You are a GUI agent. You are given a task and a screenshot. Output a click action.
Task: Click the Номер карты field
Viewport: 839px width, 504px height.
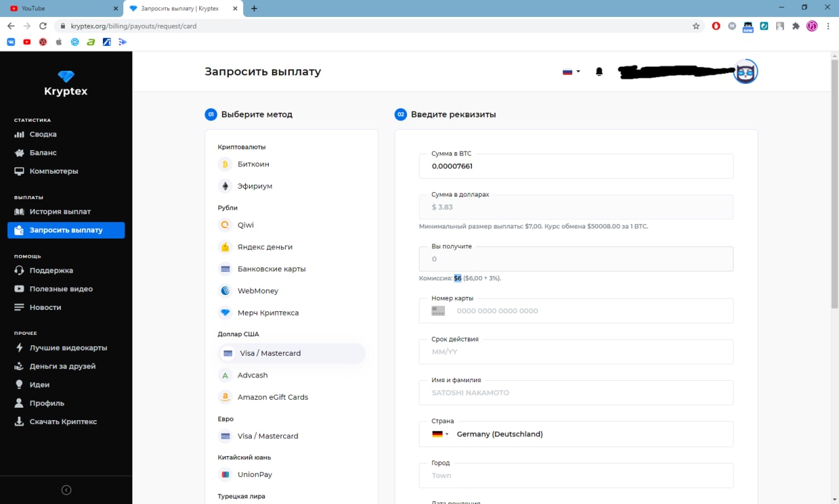click(x=576, y=311)
